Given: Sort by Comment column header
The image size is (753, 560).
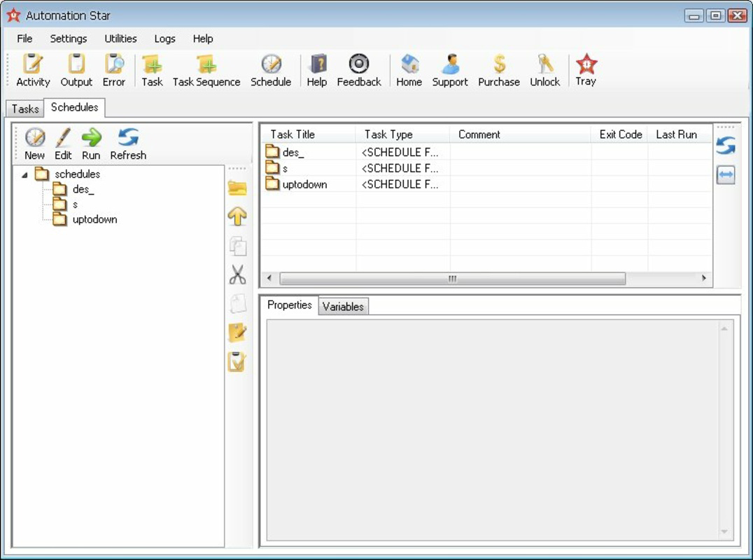Looking at the screenshot, I should click(x=521, y=134).
